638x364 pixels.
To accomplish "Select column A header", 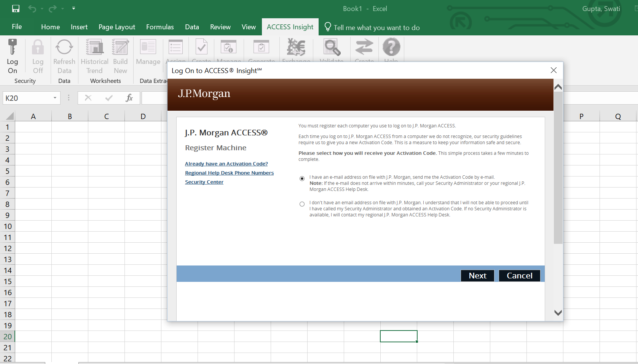I will point(33,116).
